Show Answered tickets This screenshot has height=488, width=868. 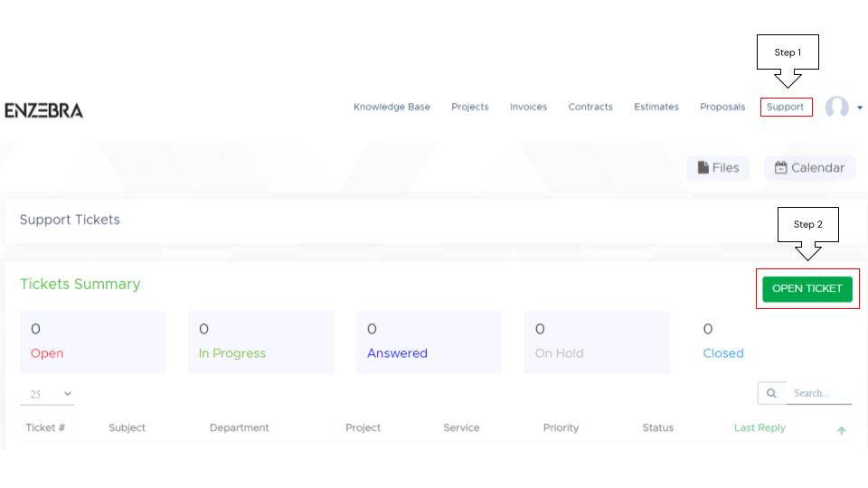[x=397, y=353]
